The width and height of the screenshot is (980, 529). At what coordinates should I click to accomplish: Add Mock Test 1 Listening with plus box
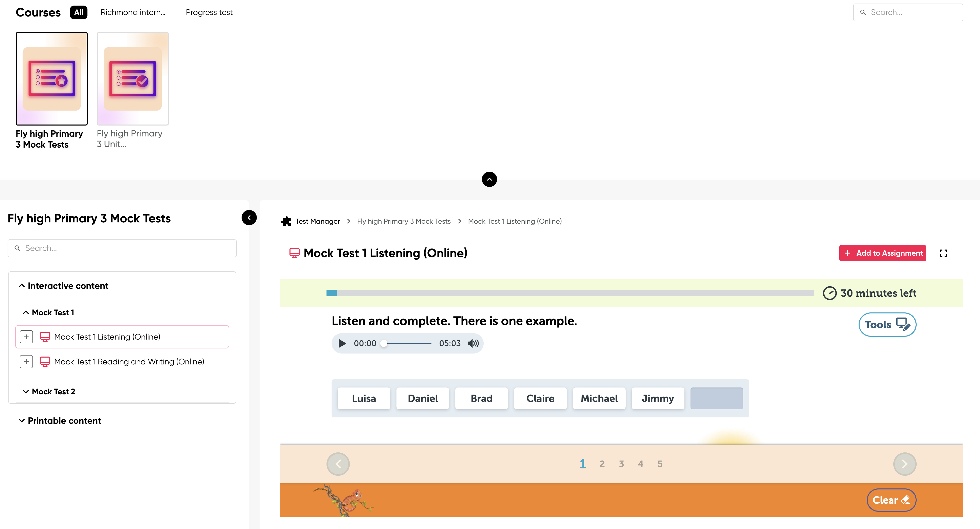[x=26, y=337]
